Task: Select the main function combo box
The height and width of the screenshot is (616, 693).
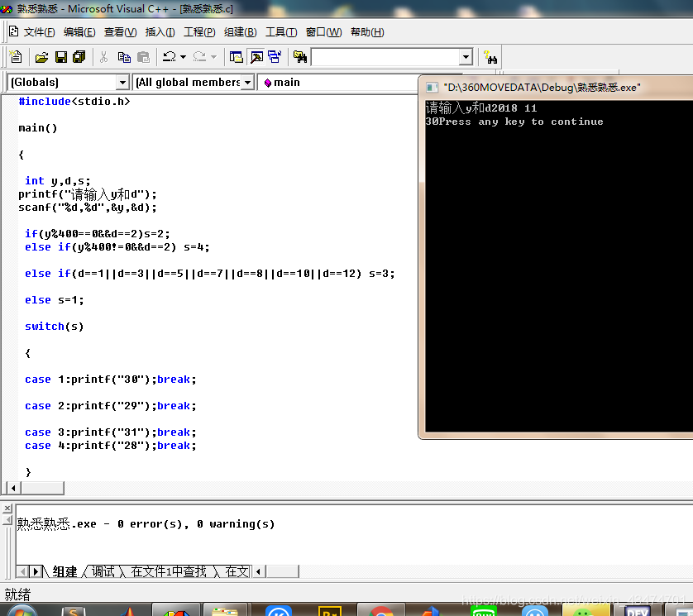Action: click(x=338, y=82)
